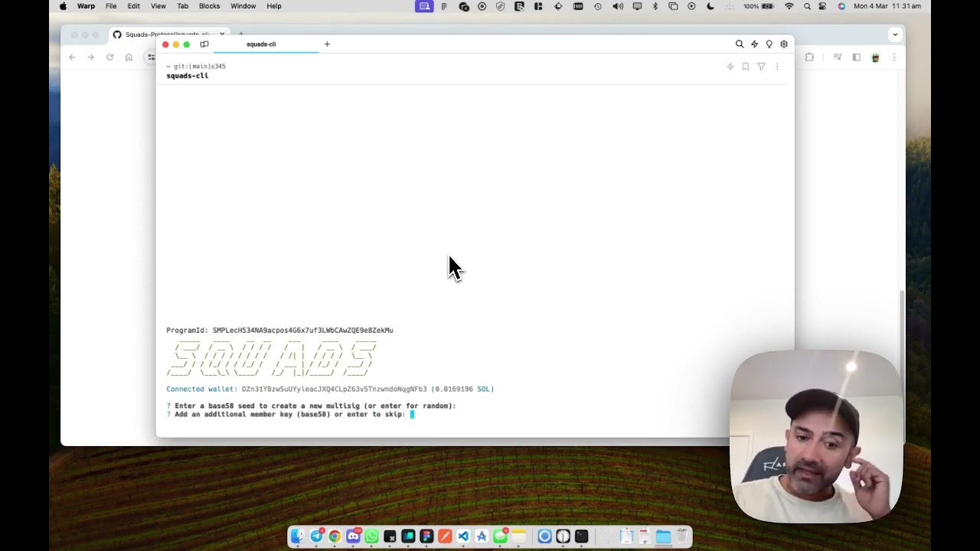This screenshot has height=551, width=980.
Task: Open Messages from the dock
Action: [x=500, y=536]
